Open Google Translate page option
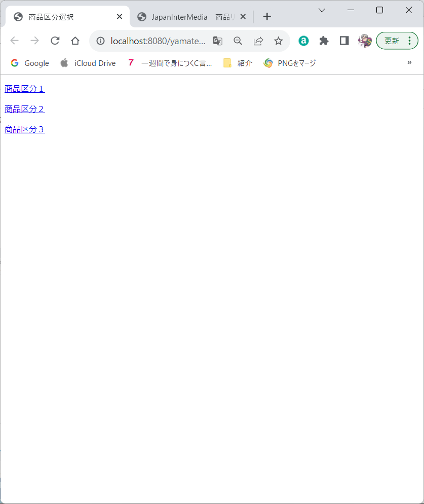The width and height of the screenshot is (424, 504). click(x=218, y=41)
